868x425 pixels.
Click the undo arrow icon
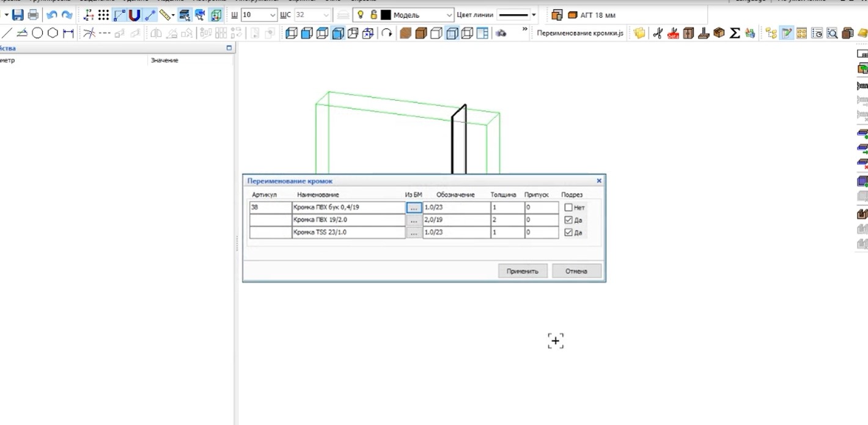pos(51,15)
